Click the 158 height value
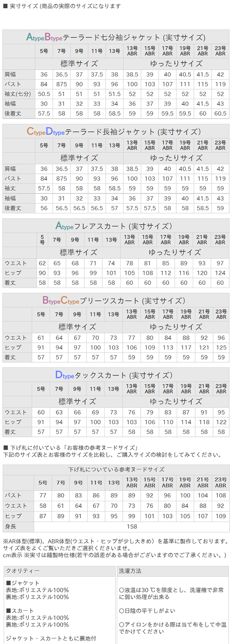The height and width of the screenshot is (644, 230). pyautogui.click(x=132, y=527)
